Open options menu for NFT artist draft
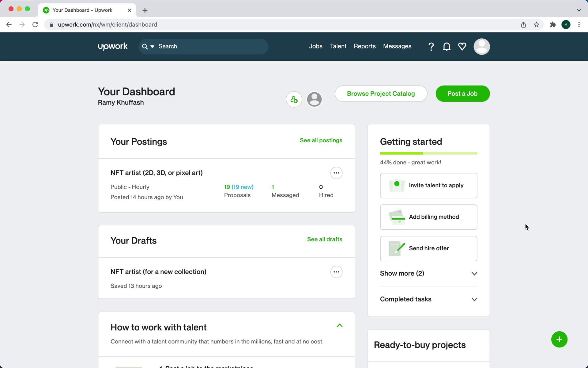 [x=336, y=272]
